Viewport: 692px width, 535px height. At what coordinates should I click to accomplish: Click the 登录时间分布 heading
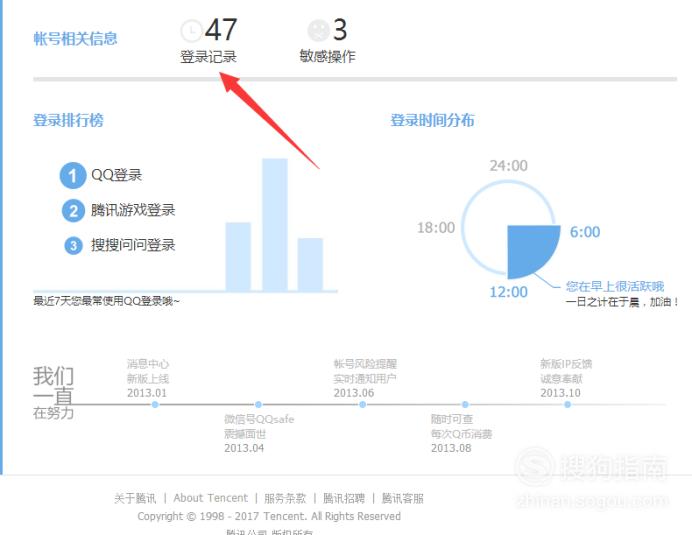click(432, 120)
